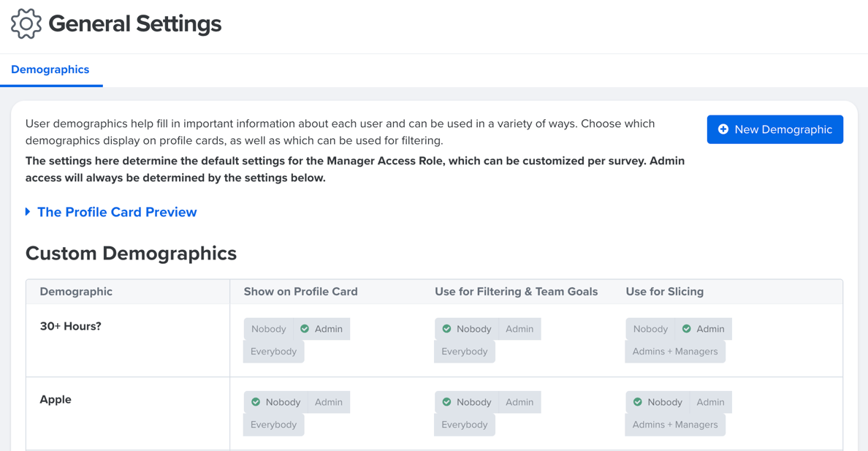The width and height of the screenshot is (868, 451).
Task: Select the 30+ Hours? demographic name
Action: click(70, 326)
